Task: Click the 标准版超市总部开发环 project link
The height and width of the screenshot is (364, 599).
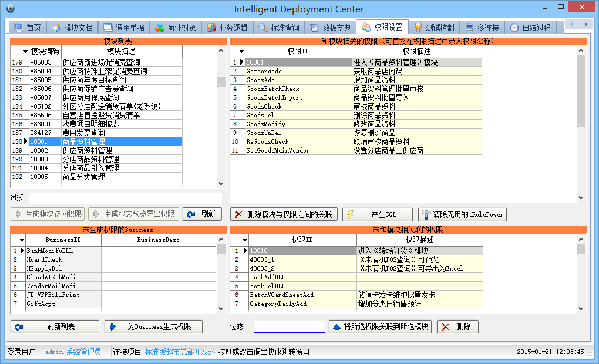Action: [x=180, y=352]
